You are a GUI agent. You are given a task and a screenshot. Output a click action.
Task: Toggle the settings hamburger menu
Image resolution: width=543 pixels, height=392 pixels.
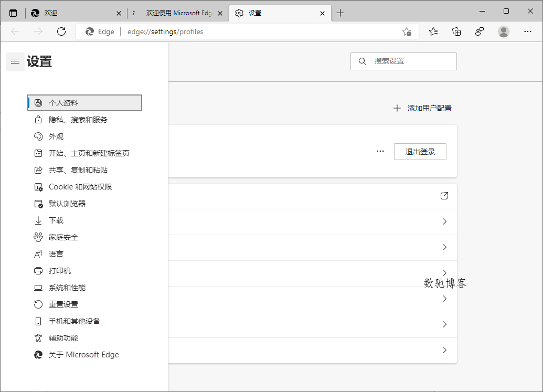pyautogui.click(x=15, y=61)
